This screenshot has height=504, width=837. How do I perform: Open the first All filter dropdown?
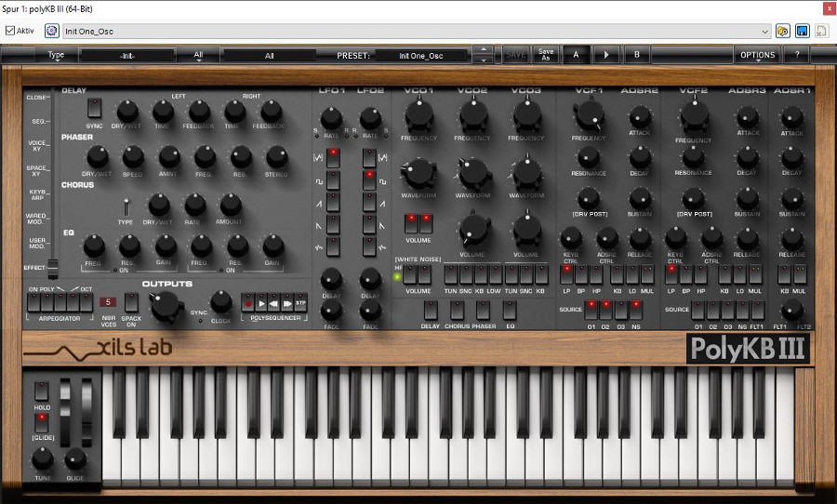[x=198, y=55]
